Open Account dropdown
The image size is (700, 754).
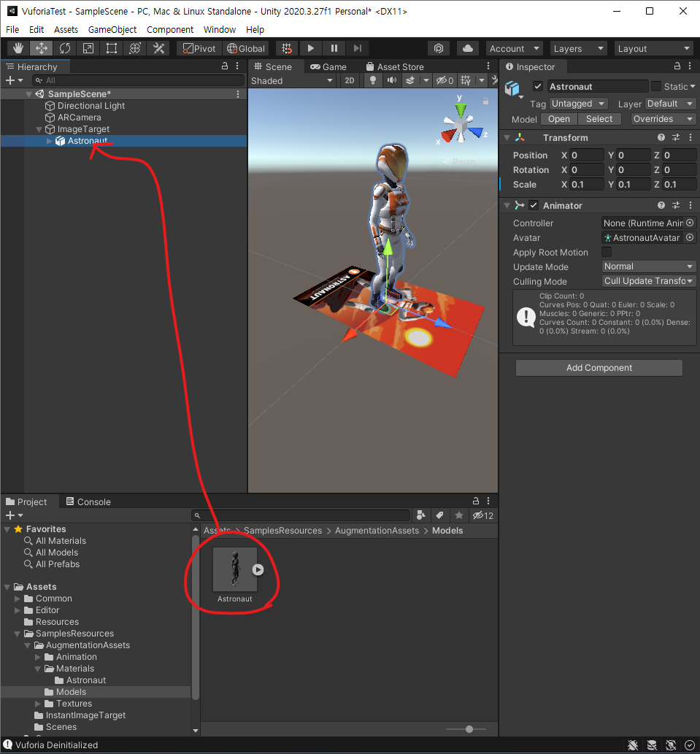pyautogui.click(x=514, y=49)
